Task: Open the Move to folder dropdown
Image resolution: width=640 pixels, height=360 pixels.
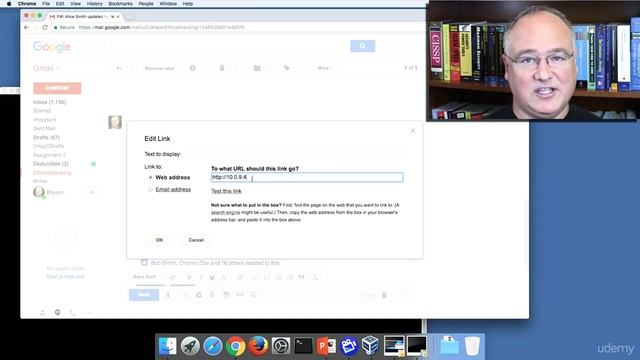Action: tap(259, 68)
